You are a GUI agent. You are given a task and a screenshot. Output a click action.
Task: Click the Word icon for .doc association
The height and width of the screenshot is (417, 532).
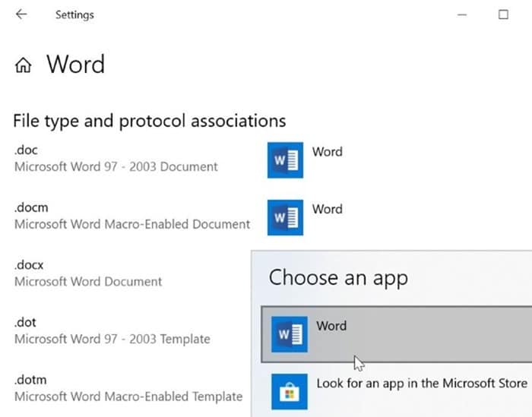pos(285,160)
